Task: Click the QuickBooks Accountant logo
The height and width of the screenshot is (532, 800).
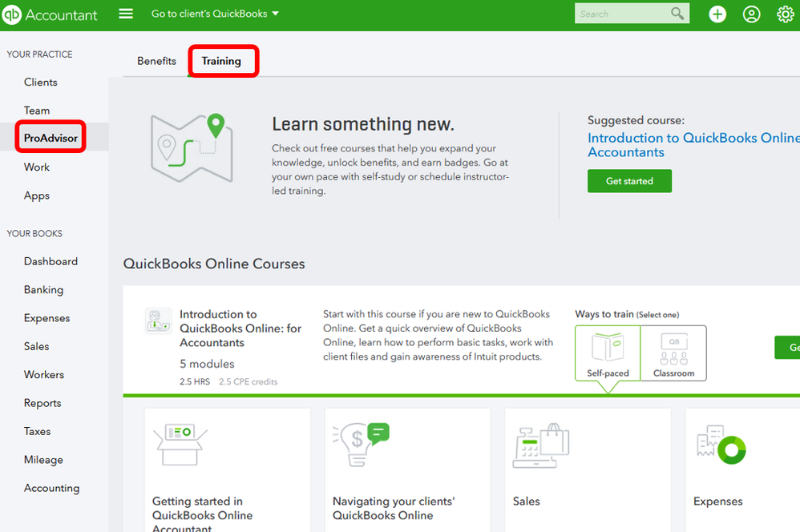Action: pos(49,14)
